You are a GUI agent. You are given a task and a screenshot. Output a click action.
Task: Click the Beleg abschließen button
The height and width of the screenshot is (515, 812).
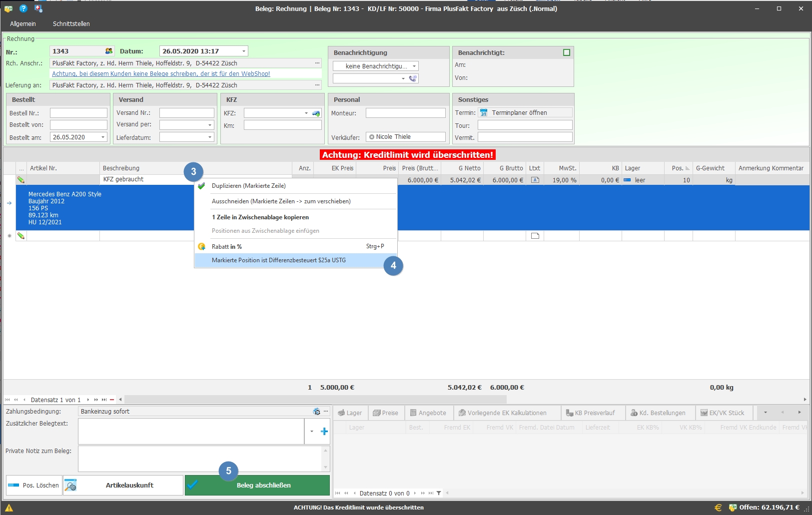(257, 486)
